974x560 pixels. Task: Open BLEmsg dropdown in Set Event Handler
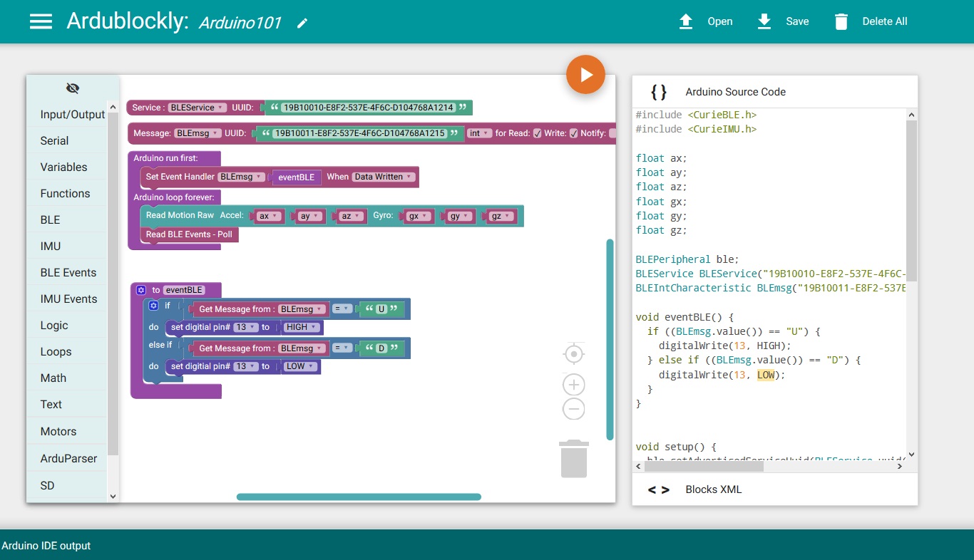pos(242,177)
